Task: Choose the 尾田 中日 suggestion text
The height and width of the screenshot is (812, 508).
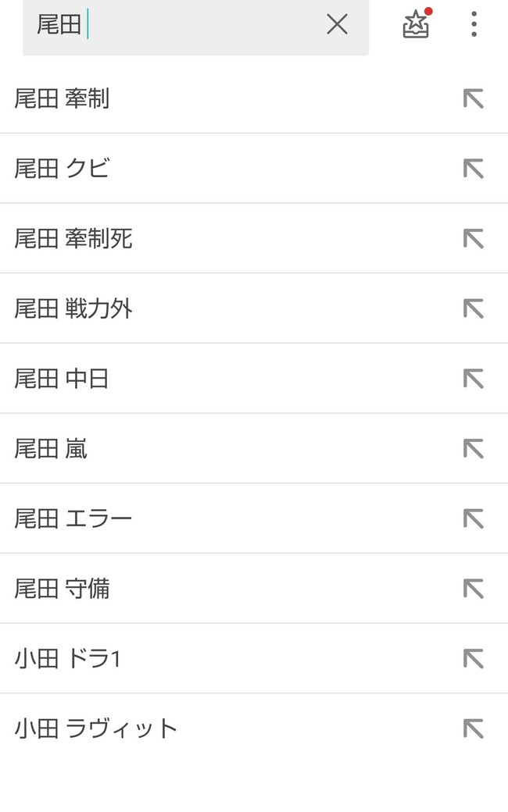Action: 61,379
